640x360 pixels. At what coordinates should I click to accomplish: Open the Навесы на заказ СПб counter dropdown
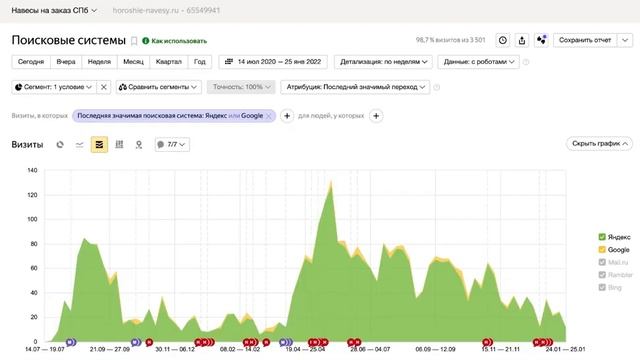[54, 10]
